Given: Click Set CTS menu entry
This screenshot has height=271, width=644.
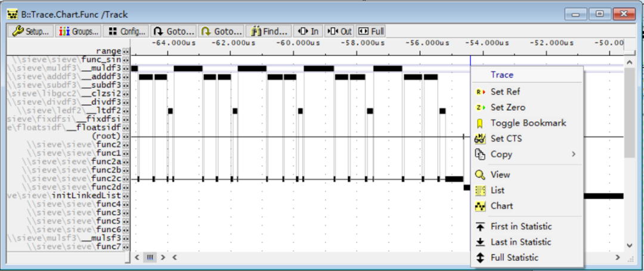Looking at the screenshot, I should point(506,138).
